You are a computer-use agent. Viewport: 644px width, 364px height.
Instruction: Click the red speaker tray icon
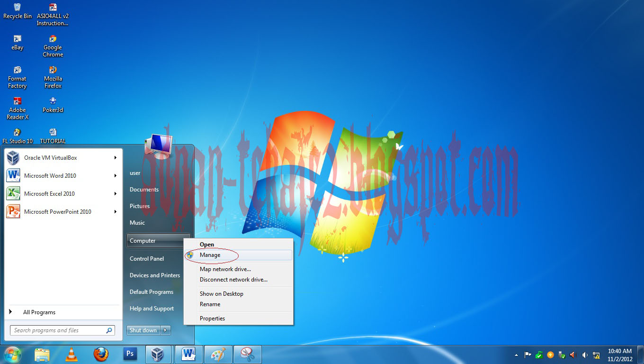click(573, 355)
